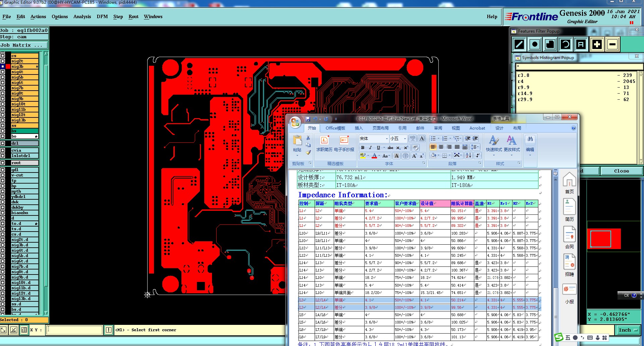Open the Inch units dropdown
This screenshot has height=346, width=644.
click(x=628, y=330)
